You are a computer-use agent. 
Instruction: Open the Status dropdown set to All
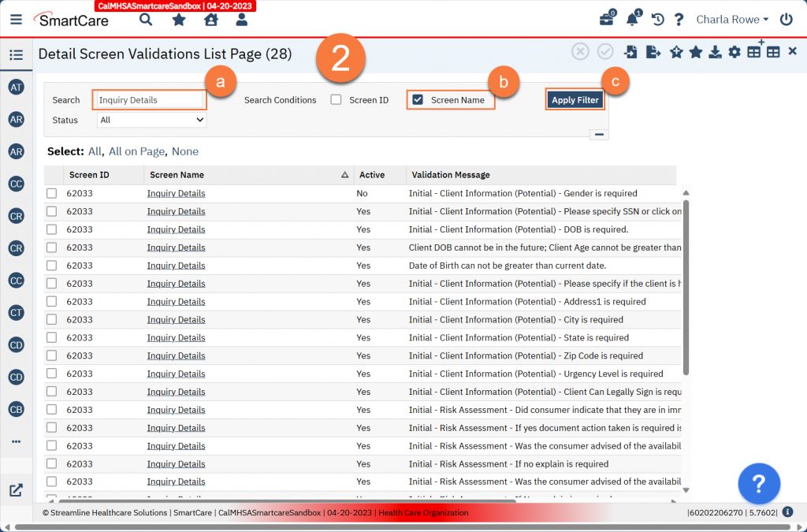[151, 120]
